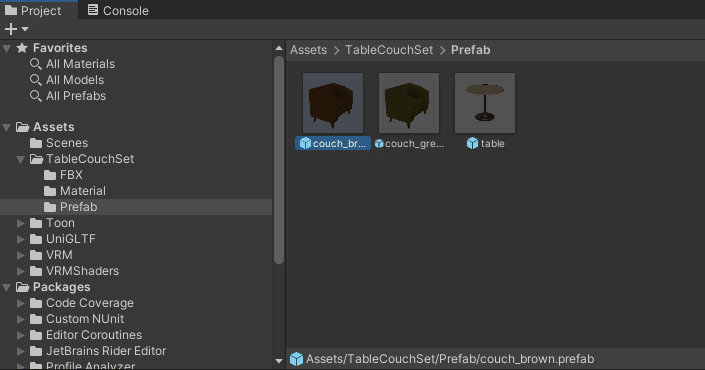Viewport: 705px width, 370px height.
Task: Click the folder tree vertical scrollbar thumb
Action: pyautogui.click(x=279, y=160)
